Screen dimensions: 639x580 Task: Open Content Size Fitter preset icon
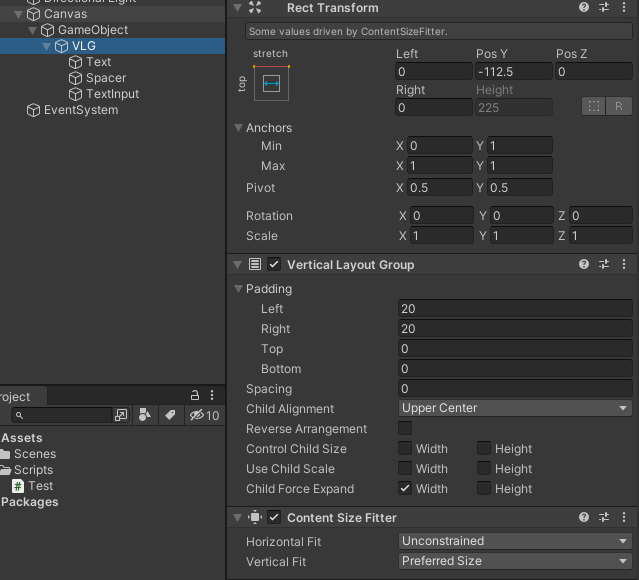(604, 517)
